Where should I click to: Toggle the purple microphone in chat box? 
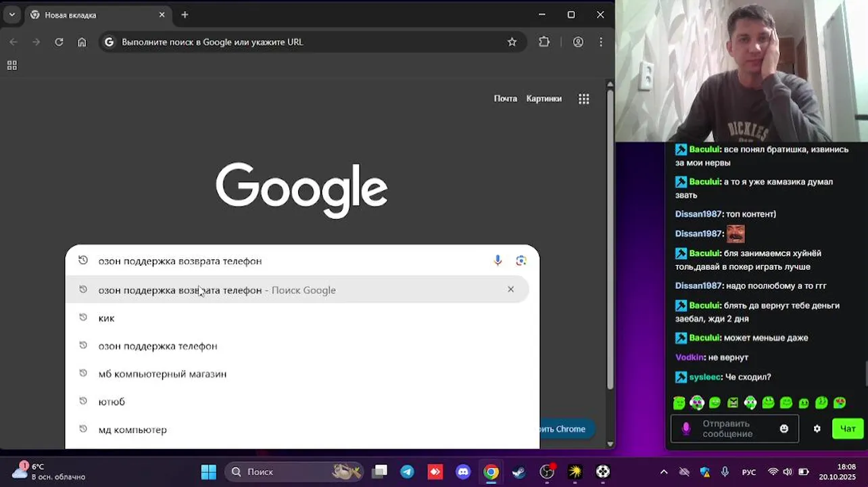click(686, 429)
